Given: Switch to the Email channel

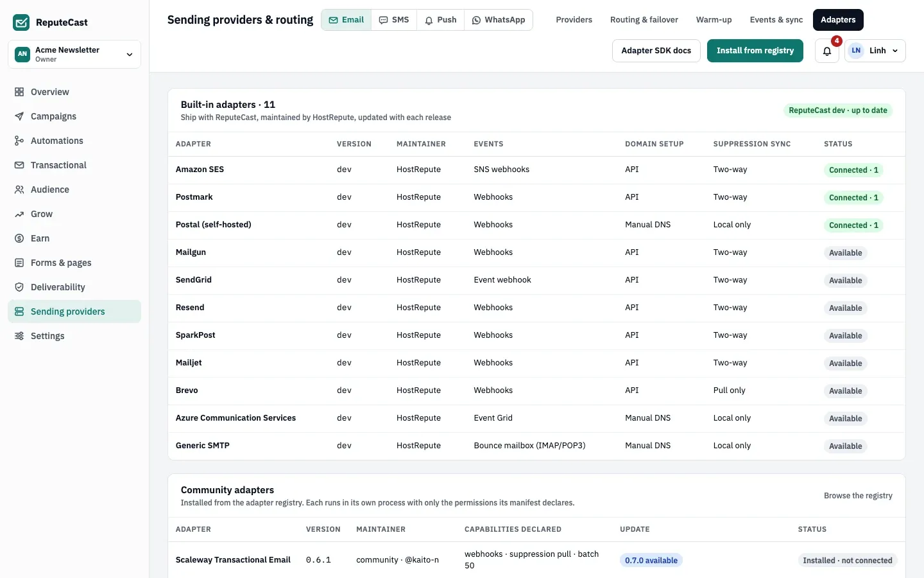Looking at the screenshot, I should click(346, 20).
